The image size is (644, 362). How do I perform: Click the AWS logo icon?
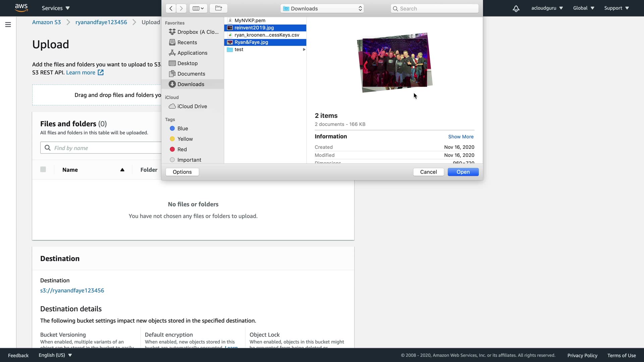pos(21,8)
